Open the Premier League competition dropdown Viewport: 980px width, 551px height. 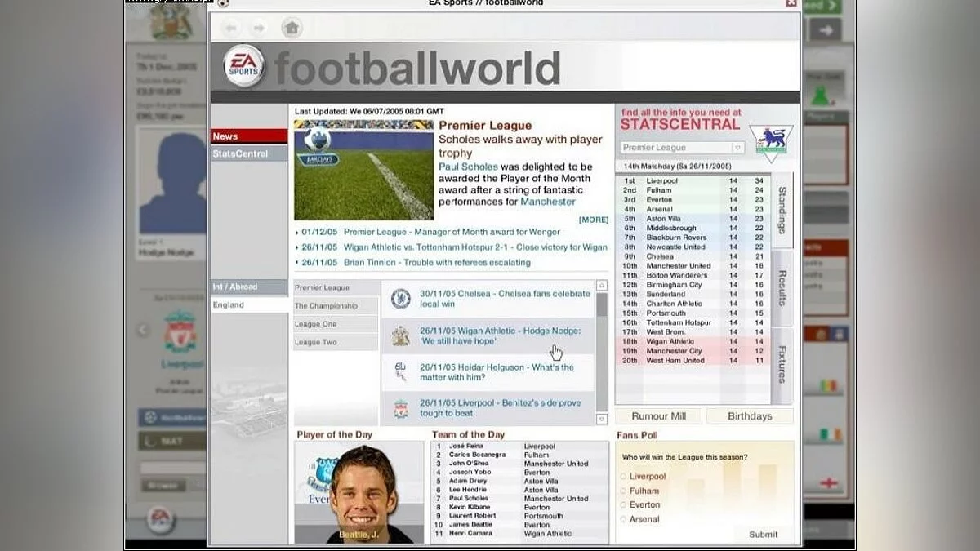coord(682,148)
